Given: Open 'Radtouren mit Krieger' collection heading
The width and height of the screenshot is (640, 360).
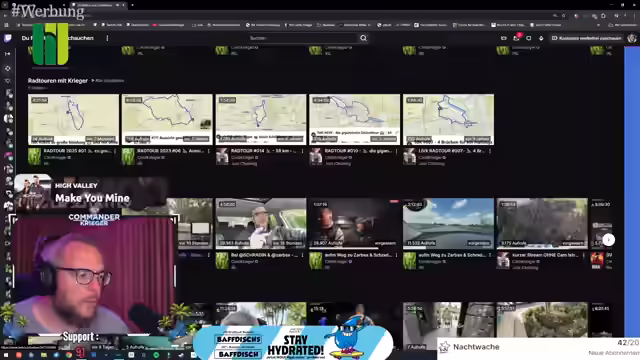Looking at the screenshot, I should tap(58, 81).
